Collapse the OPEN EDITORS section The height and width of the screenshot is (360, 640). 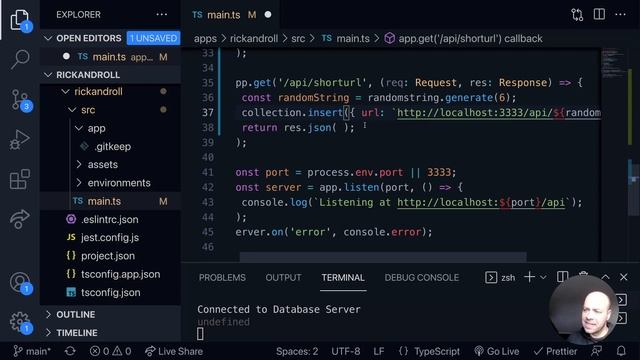pyautogui.click(x=48, y=38)
